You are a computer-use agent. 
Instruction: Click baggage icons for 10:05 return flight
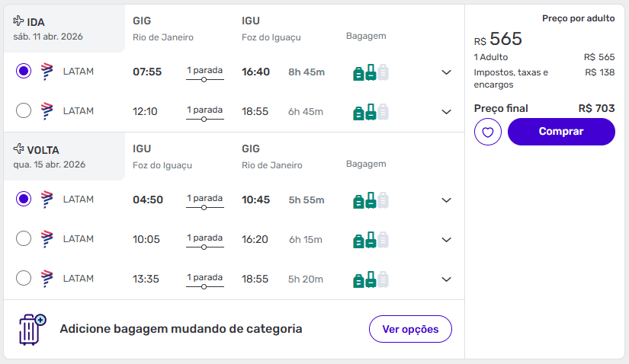pyautogui.click(x=371, y=240)
